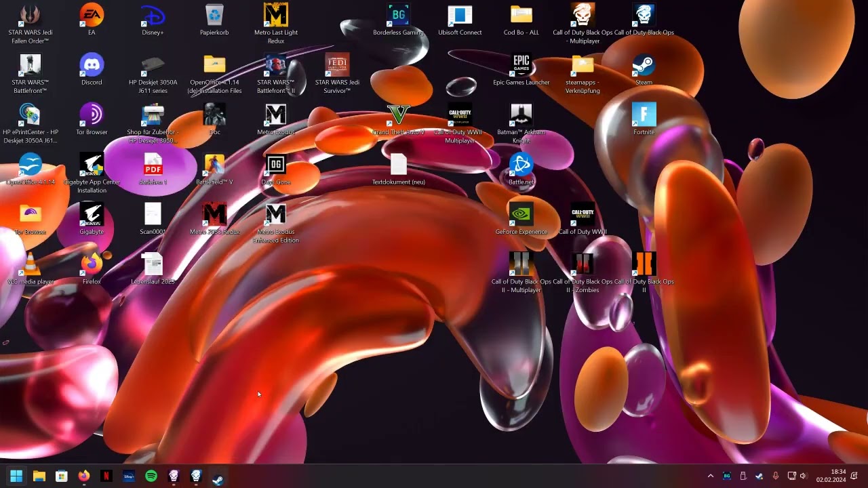
Task: Select the steamapps - Verknüpfung folder shortcut
Action: [583, 74]
